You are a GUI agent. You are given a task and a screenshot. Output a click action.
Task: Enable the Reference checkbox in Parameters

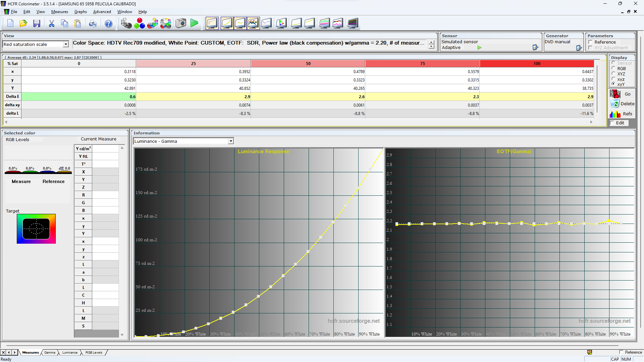click(x=590, y=42)
